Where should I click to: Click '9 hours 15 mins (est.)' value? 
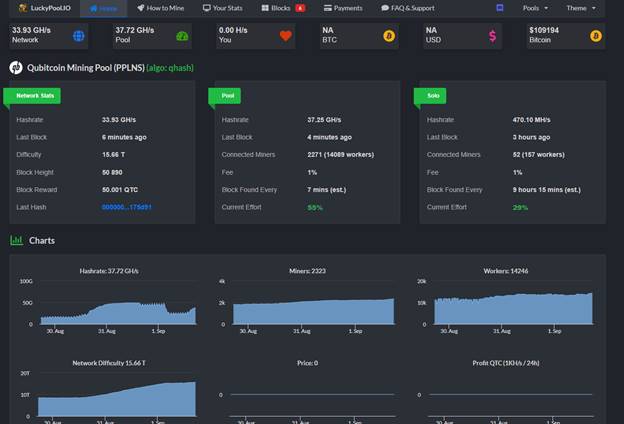tap(546, 190)
